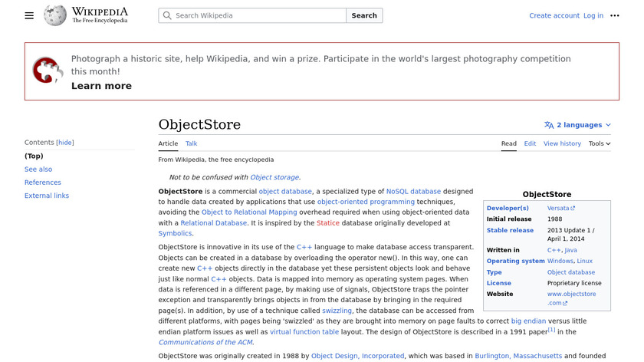The width and height of the screenshot is (644, 362).
Task: Open the object database link
Action: pos(285,192)
